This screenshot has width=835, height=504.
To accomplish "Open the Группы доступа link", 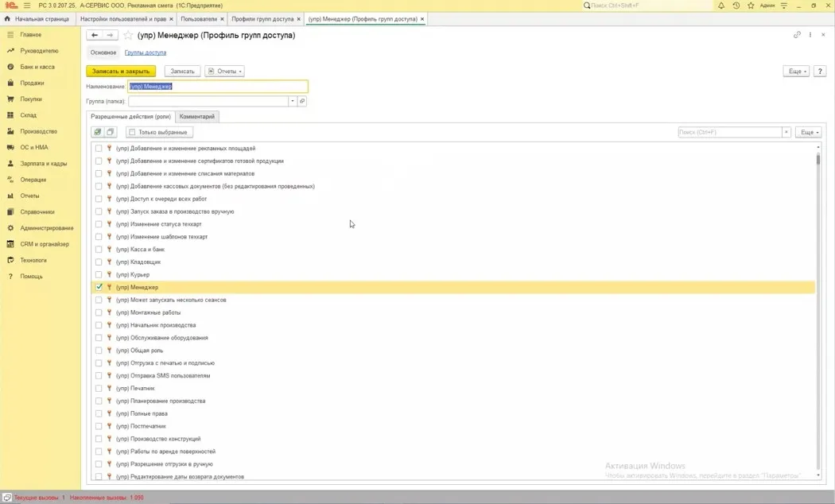I will click(146, 52).
